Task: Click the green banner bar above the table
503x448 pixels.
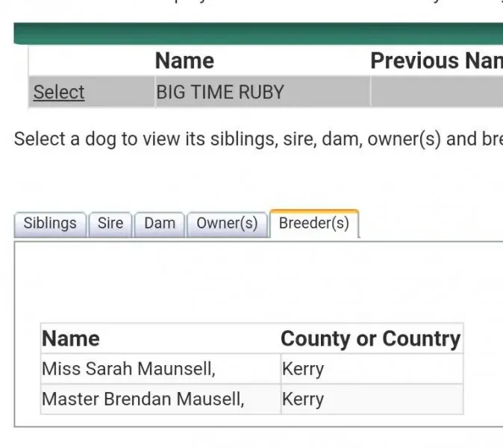Action: pyautogui.click(x=257, y=33)
